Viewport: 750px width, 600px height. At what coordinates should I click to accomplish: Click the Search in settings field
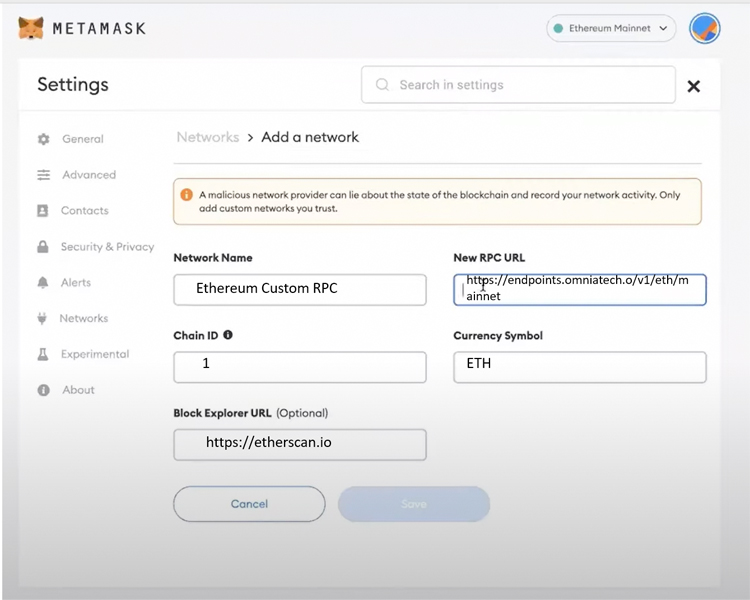[x=518, y=85]
